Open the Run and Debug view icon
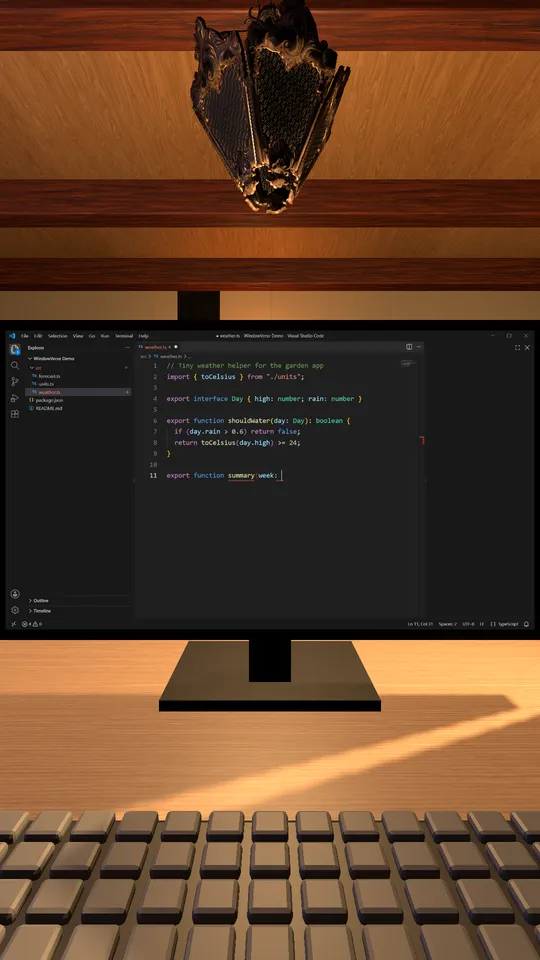 point(15,398)
